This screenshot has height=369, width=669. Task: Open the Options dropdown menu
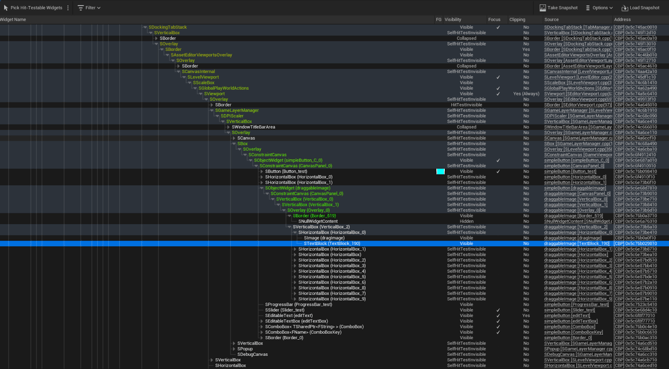(x=599, y=8)
